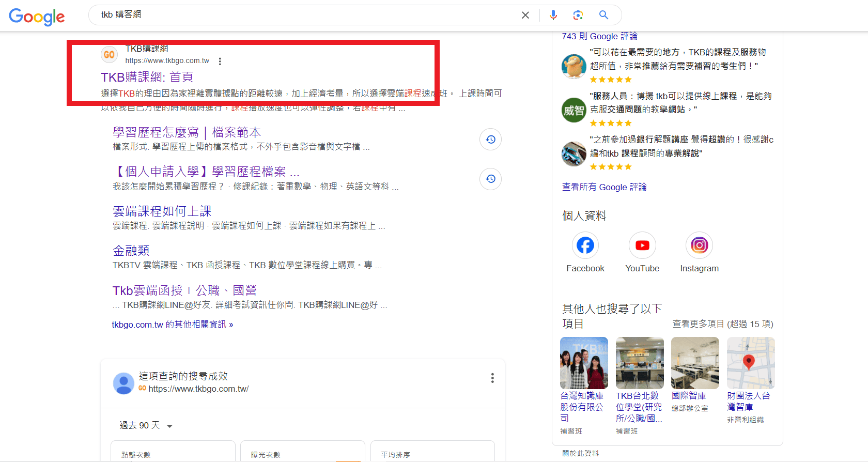Open 金融類 sitelink

point(131,251)
